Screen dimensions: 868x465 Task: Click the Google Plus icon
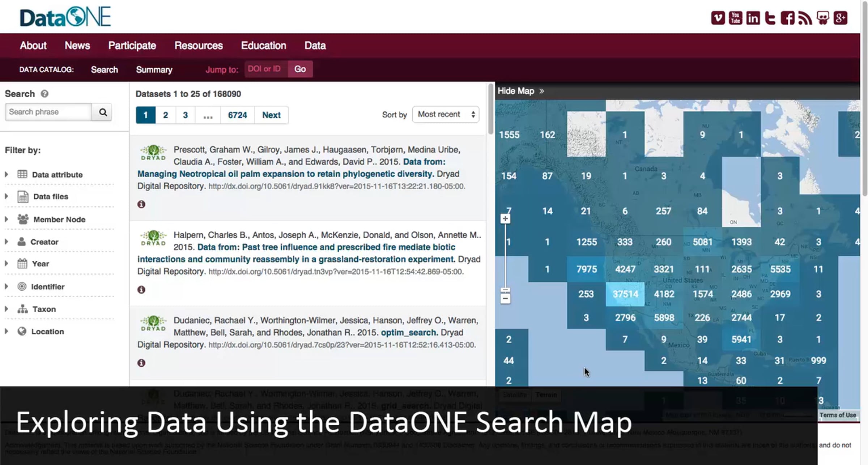tap(840, 18)
